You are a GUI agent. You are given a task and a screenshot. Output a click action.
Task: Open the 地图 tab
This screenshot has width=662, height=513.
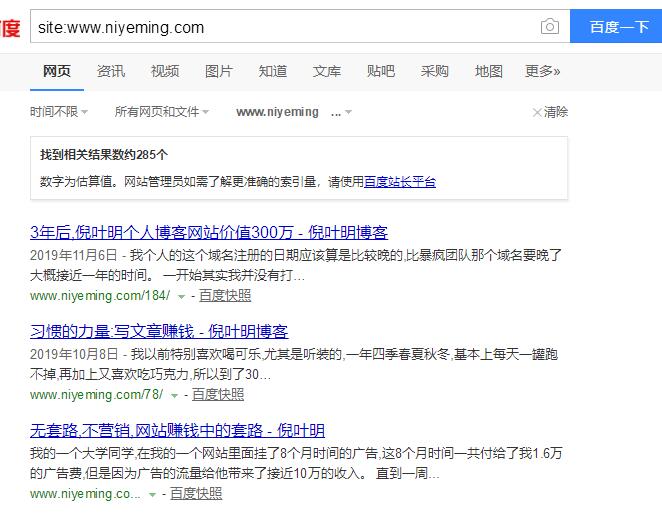(x=488, y=71)
